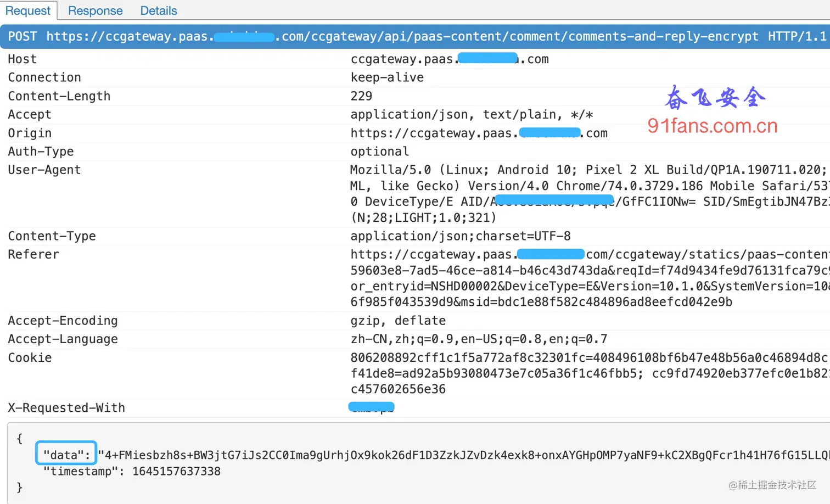This screenshot has width=830, height=504.
Task: Select the zh-CN Accept-Language value
Action: [479, 339]
